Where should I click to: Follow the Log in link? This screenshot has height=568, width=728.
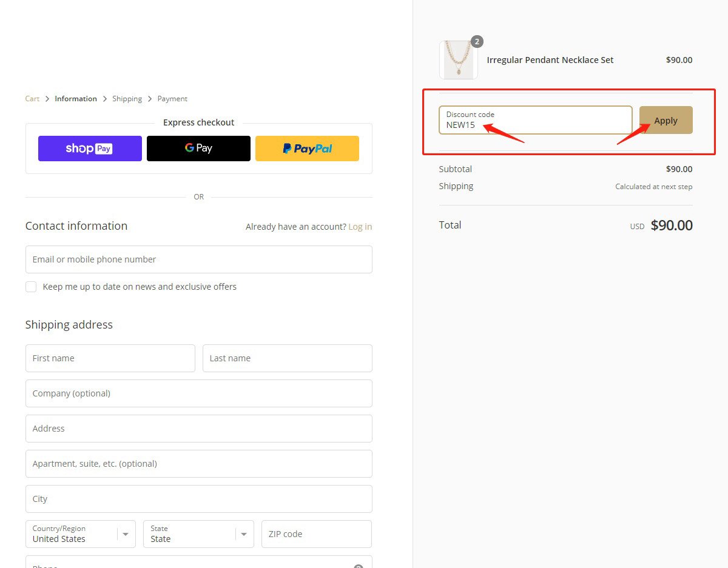[360, 227]
